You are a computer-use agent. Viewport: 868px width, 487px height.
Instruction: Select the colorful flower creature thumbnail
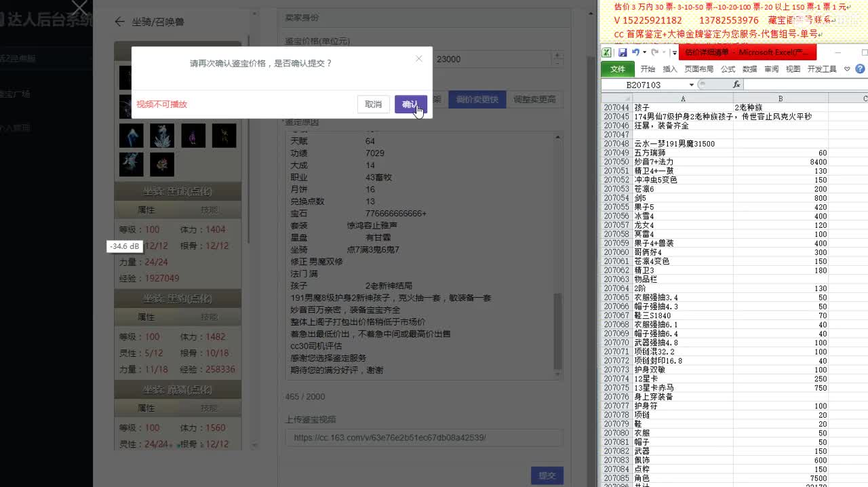tap(162, 165)
